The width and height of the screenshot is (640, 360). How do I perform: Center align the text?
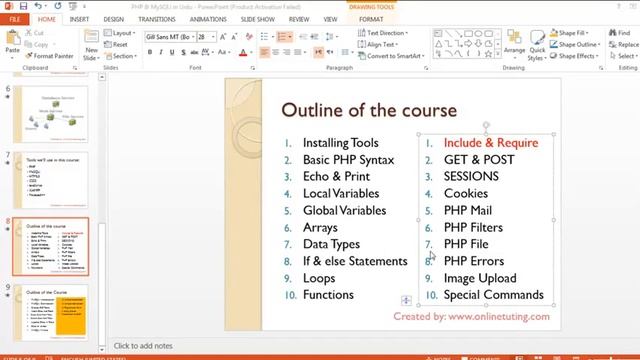pyautogui.click(x=276, y=52)
